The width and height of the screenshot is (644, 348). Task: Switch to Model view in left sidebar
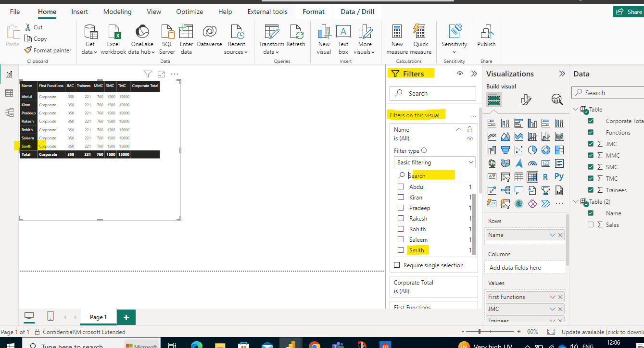9,112
